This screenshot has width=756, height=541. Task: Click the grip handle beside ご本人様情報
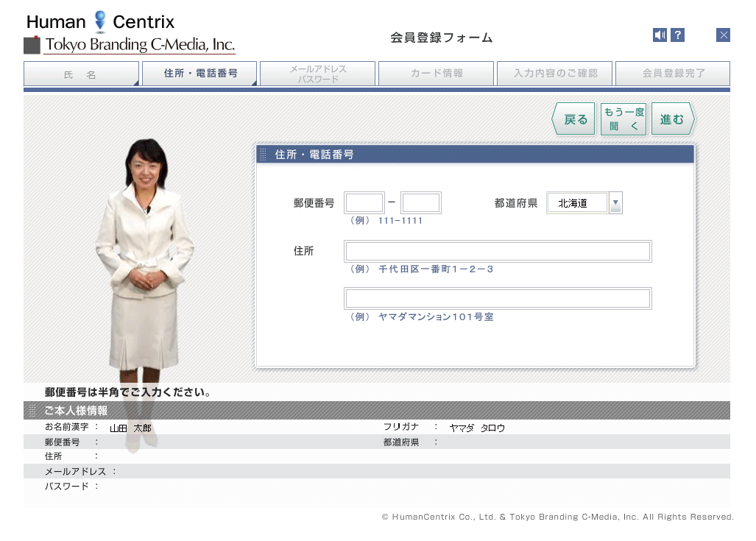point(32,411)
